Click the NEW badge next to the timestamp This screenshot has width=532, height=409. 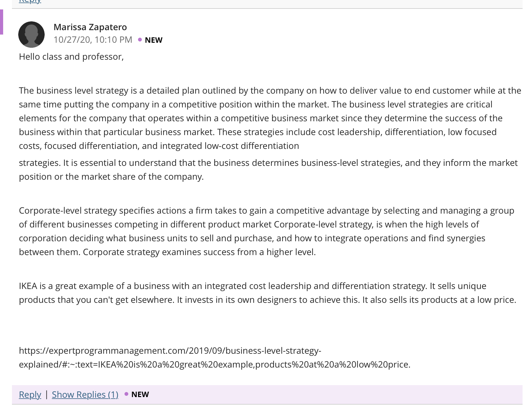[153, 40]
